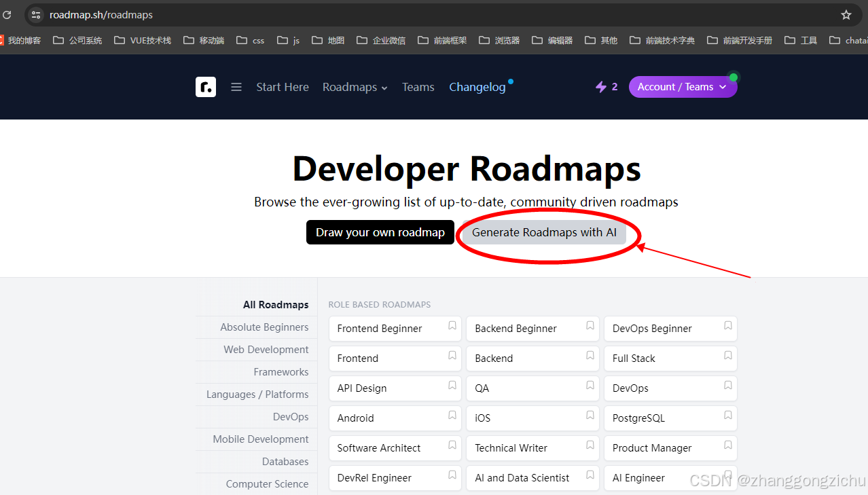Bookmark the QA roadmap

590,386
